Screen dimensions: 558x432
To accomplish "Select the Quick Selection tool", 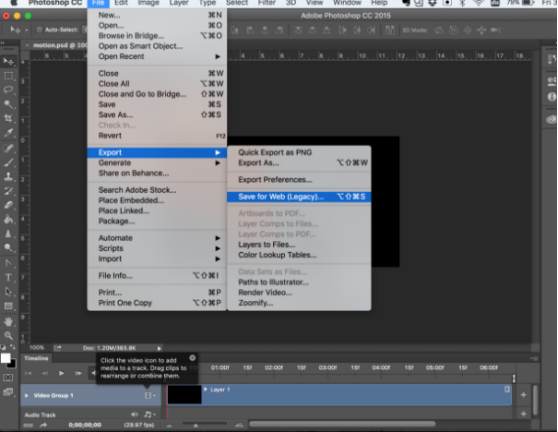I will click(9, 104).
